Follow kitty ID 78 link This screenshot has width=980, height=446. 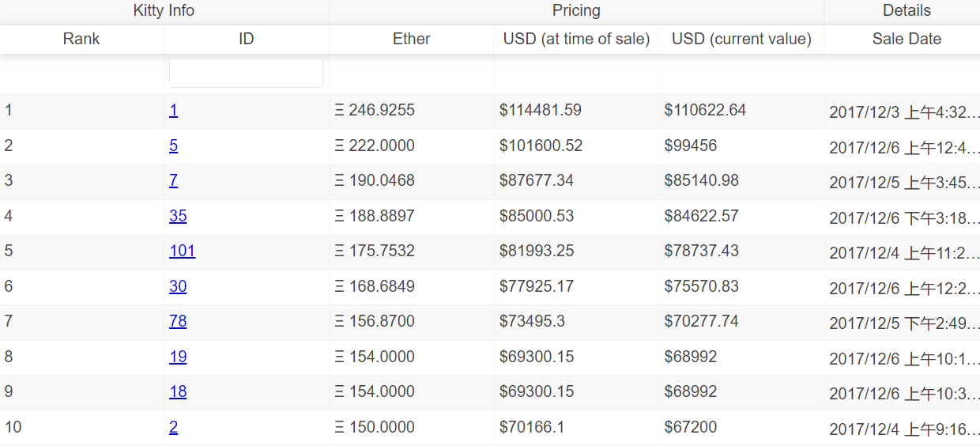[x=178, y=322]
